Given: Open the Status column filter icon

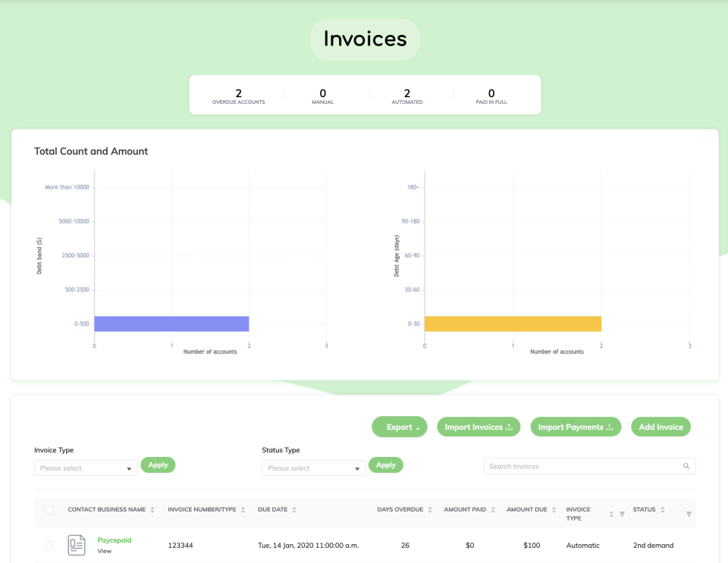Looking at the screenshot, I should click(x=689, y=514).
